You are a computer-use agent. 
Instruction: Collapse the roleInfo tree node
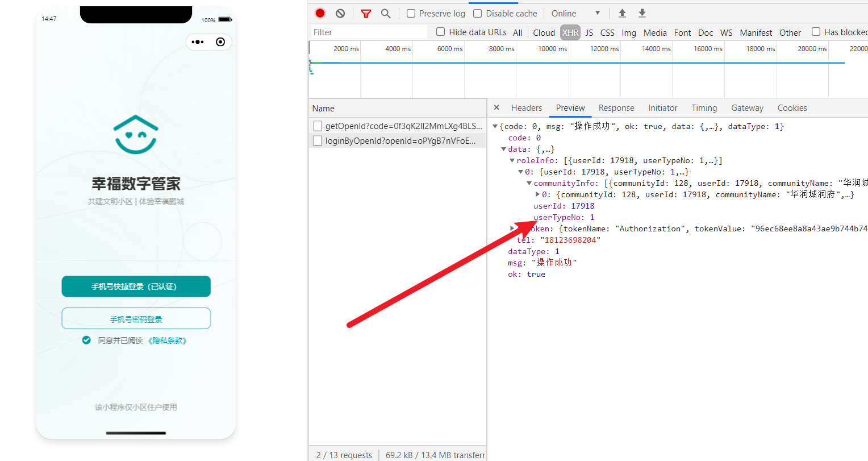512,161
